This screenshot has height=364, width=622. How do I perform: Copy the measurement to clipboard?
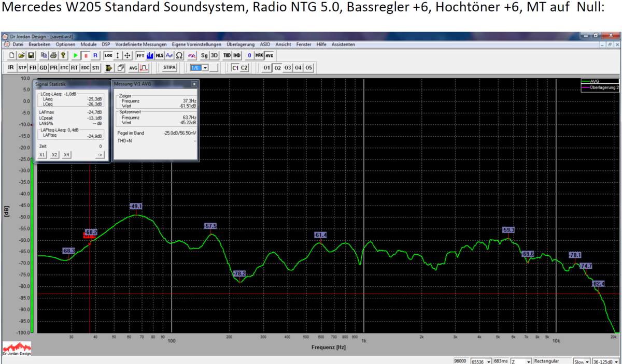[44, 55]
